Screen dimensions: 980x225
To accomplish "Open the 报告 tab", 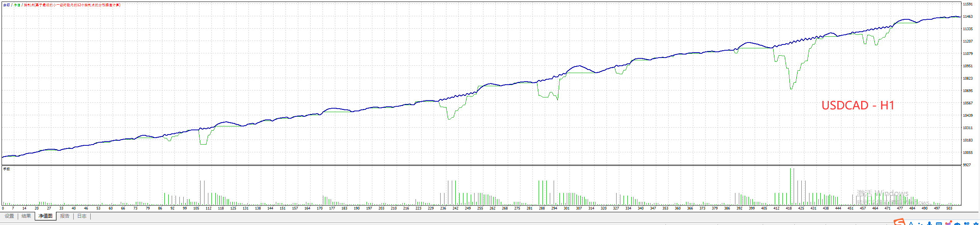I will pyautogui.click(x=65, y=216).
